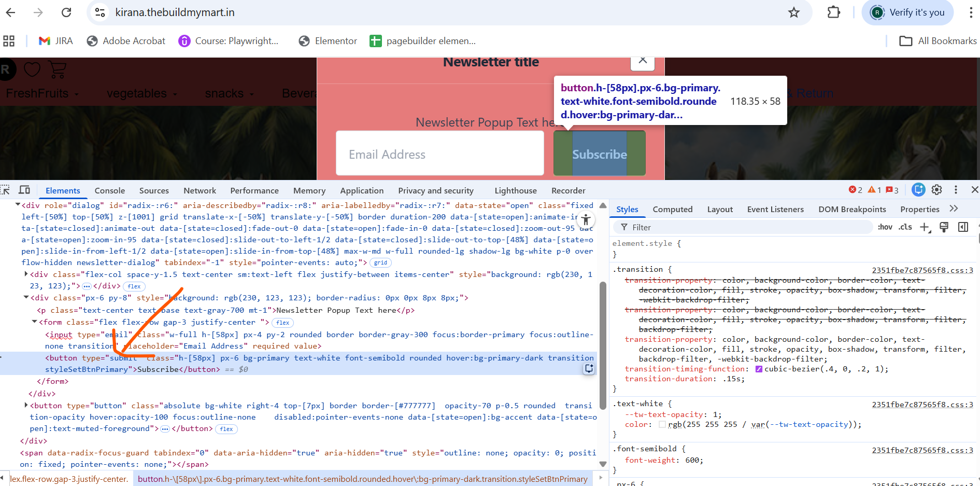
Task: Expand the vegetables menu
Action: point(141,93)
